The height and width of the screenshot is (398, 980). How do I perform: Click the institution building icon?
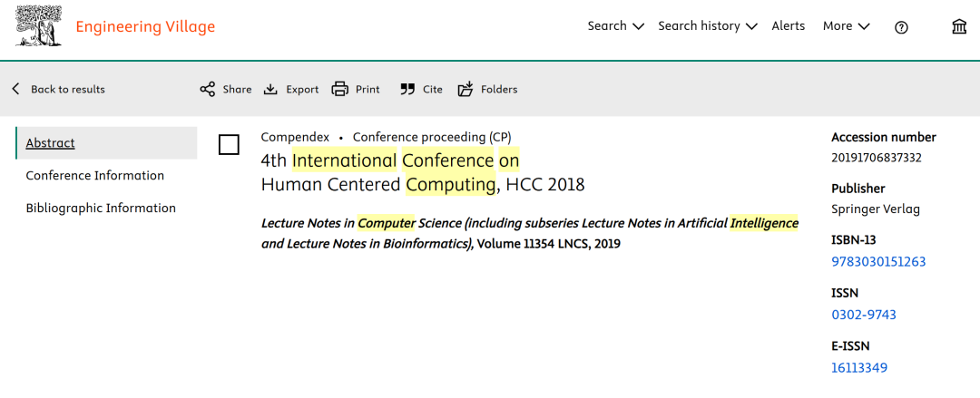point(959,27)
